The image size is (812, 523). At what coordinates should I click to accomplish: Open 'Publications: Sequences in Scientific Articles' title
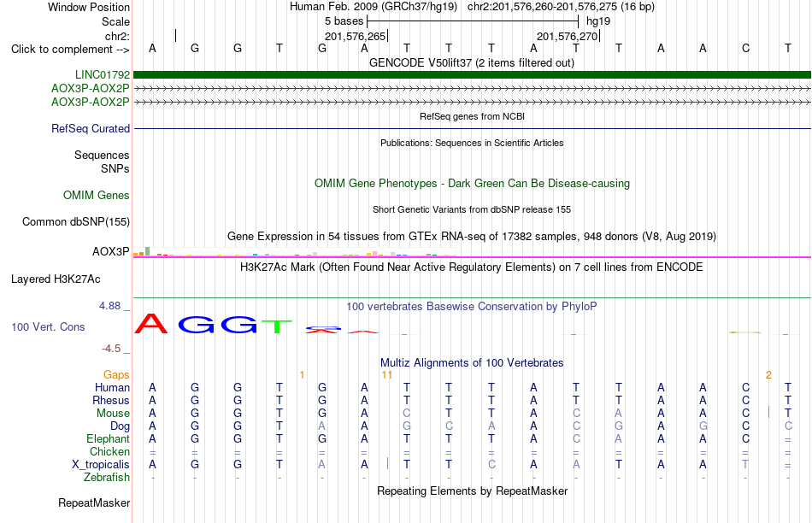pos(472,143)
